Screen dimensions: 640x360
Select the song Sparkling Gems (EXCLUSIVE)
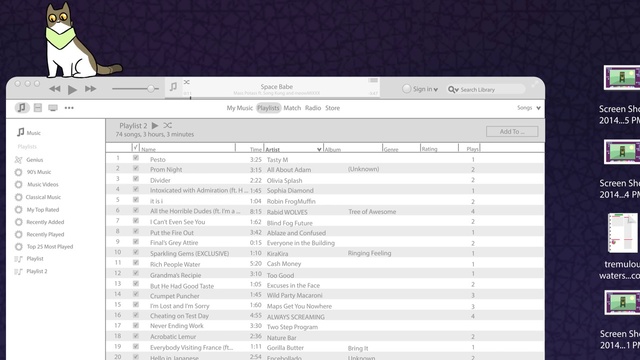[x=189, y=253]
